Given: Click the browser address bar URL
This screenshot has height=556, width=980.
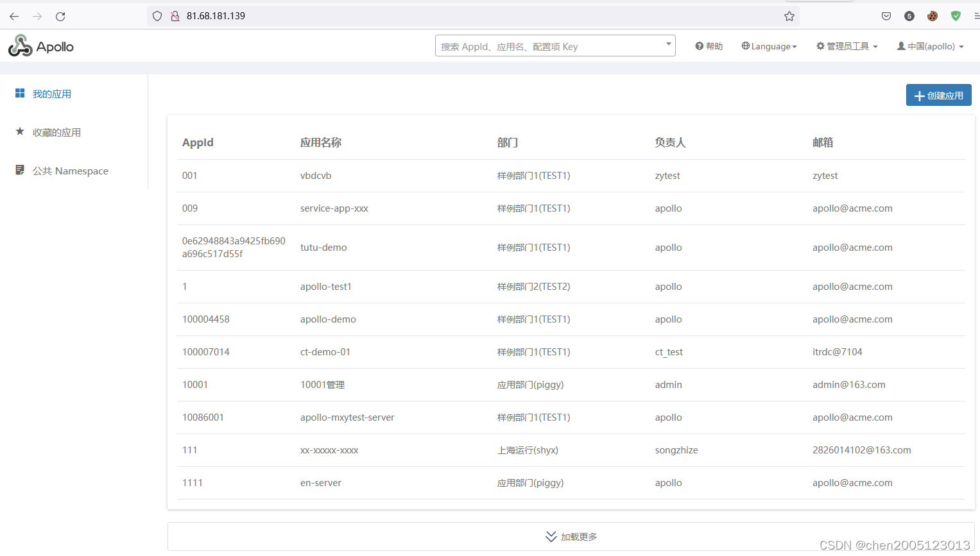Looking at the screenshot, I should click(x=216, y=16).
